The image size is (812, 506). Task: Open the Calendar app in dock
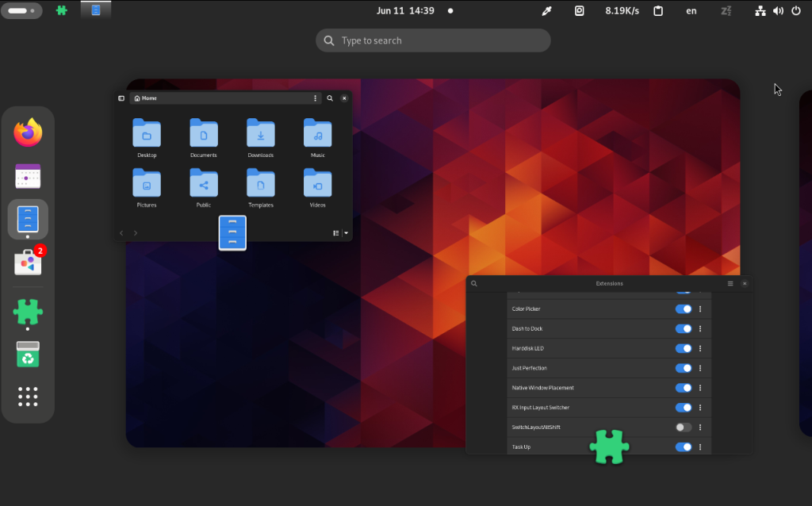[x=28, y=176]
